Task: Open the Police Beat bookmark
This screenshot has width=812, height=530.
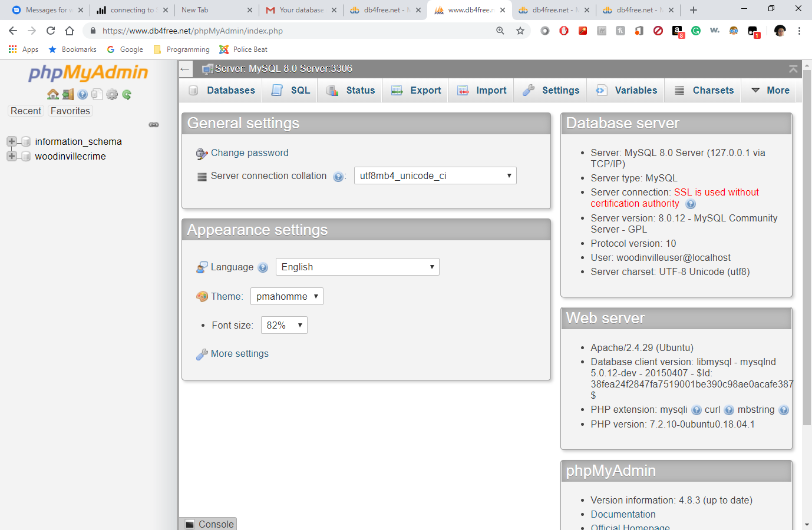Action: [243, 49]
